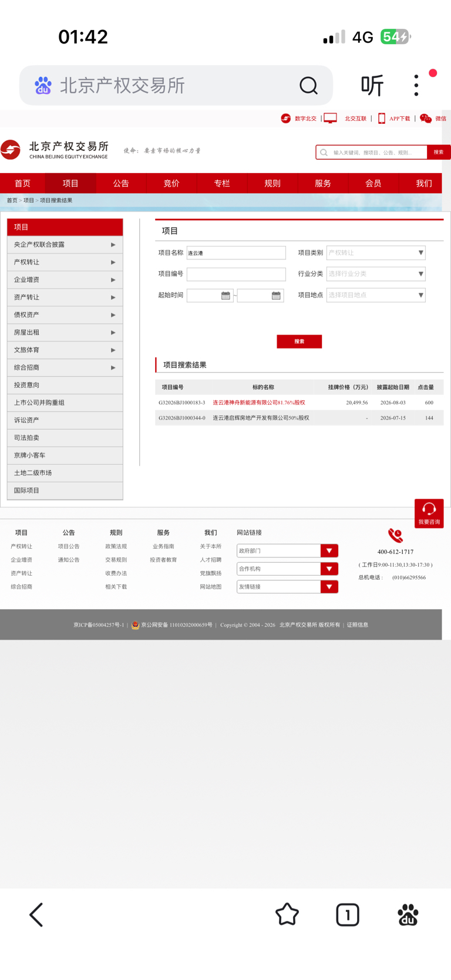Open 连云港神舟新能源有限公司81.76%股权 result
The image size is (451, 980).
click(x=259, y=403)
